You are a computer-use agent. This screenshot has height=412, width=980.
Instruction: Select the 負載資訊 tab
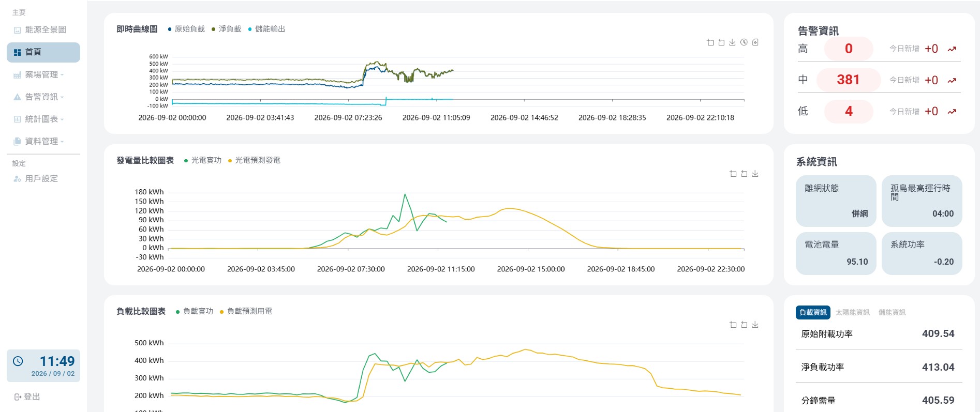coord(813,312)
